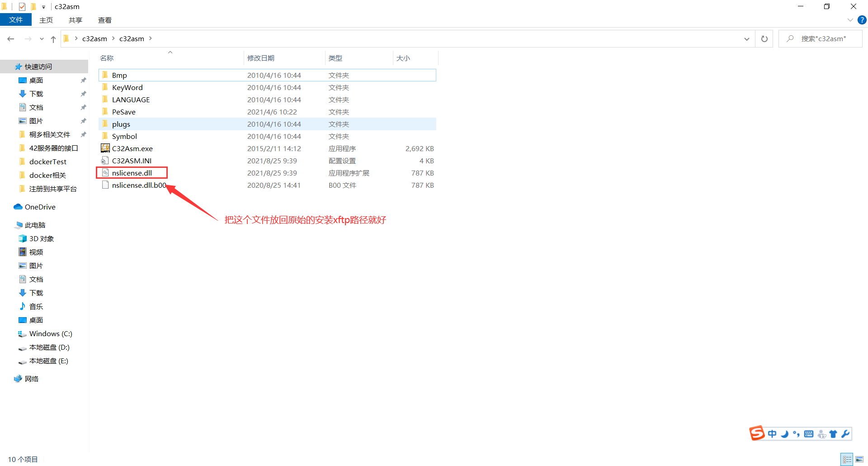Select the nslicense.dll file icon

click(x=105, y=172)
